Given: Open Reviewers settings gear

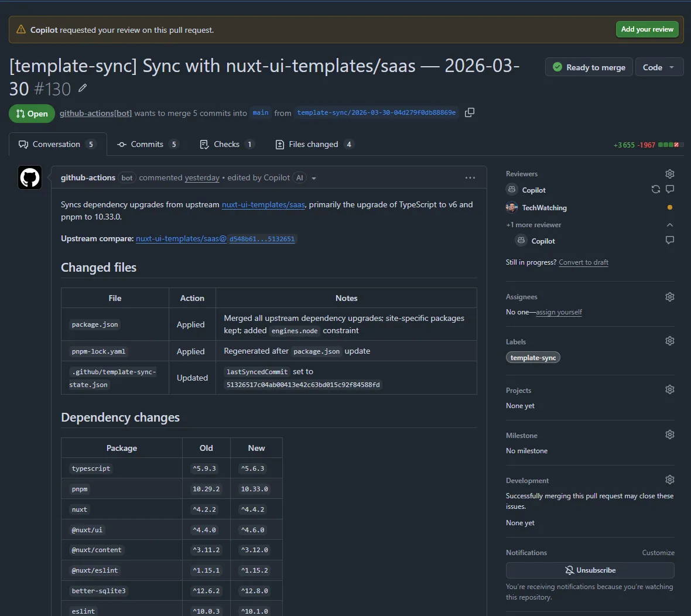Looking at the screenshot, I should 669,173.
